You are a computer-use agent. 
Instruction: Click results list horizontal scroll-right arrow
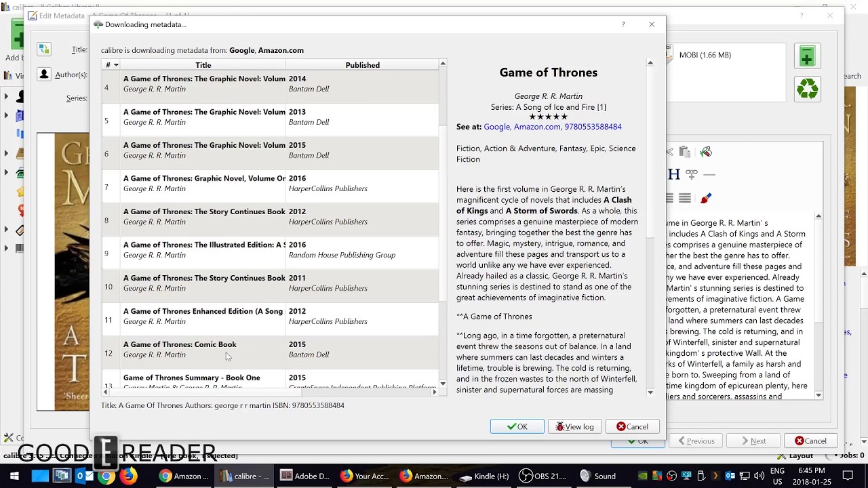(x=435, y=392)
